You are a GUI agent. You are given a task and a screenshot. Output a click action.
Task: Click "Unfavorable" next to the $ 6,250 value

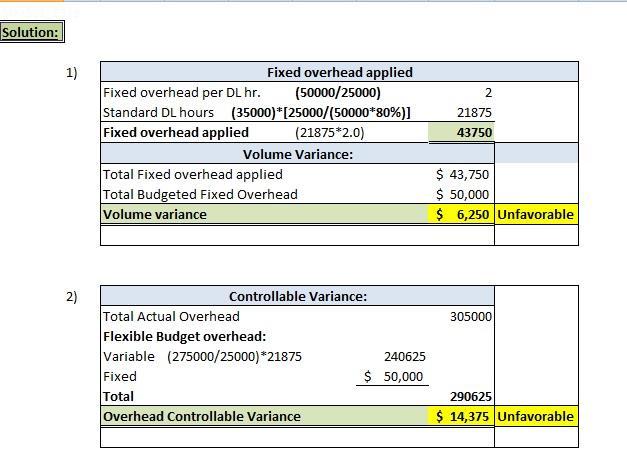coord(536,214)
